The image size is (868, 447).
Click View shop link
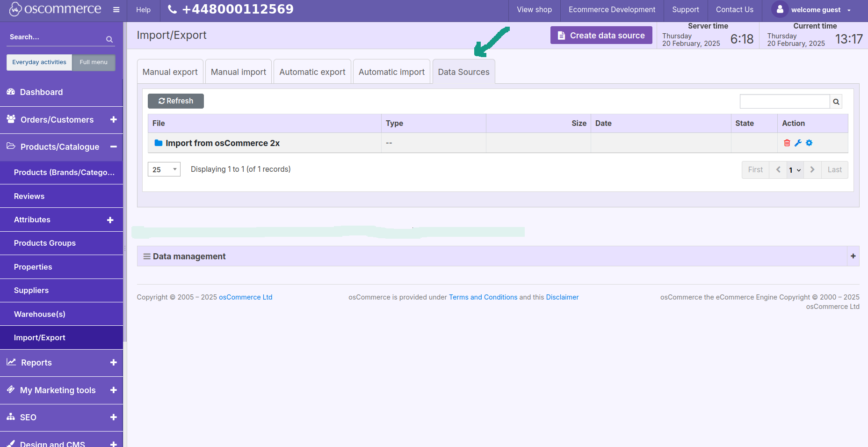point(535,10)
